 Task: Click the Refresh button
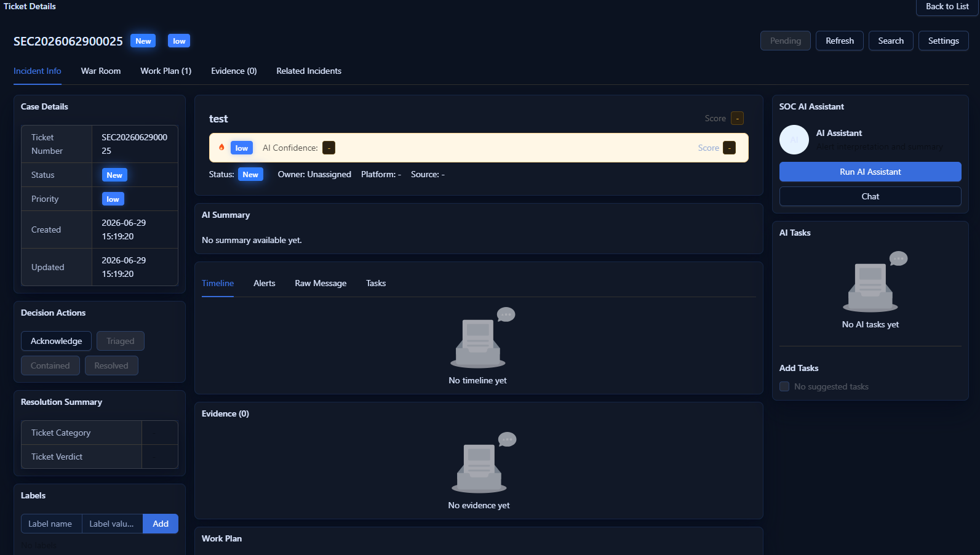[x=840, y=41]
